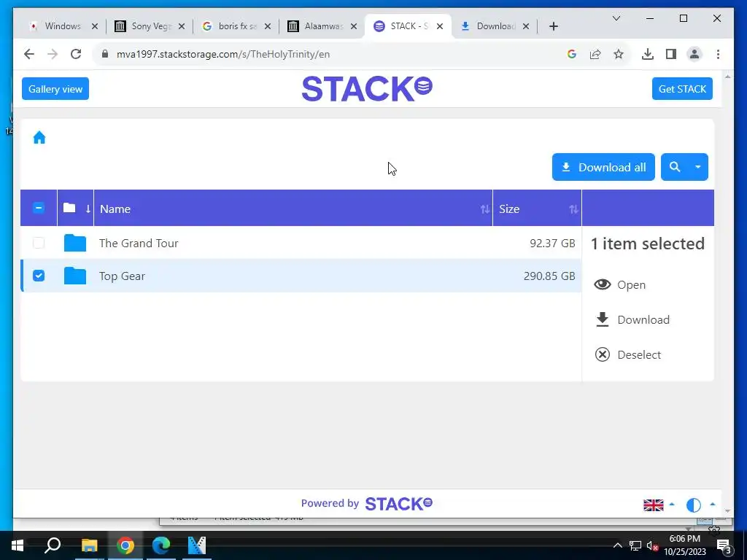Open Microsoft Edge from taskbar
Screen dimensions: 747x560
161,545
